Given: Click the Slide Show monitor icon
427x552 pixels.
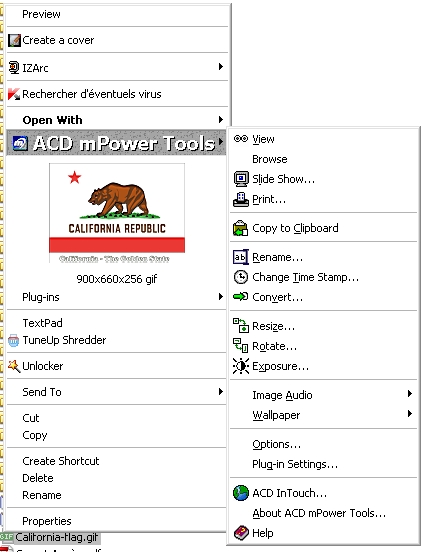Looking at the screenshot, I should click(x=241, y=179).
